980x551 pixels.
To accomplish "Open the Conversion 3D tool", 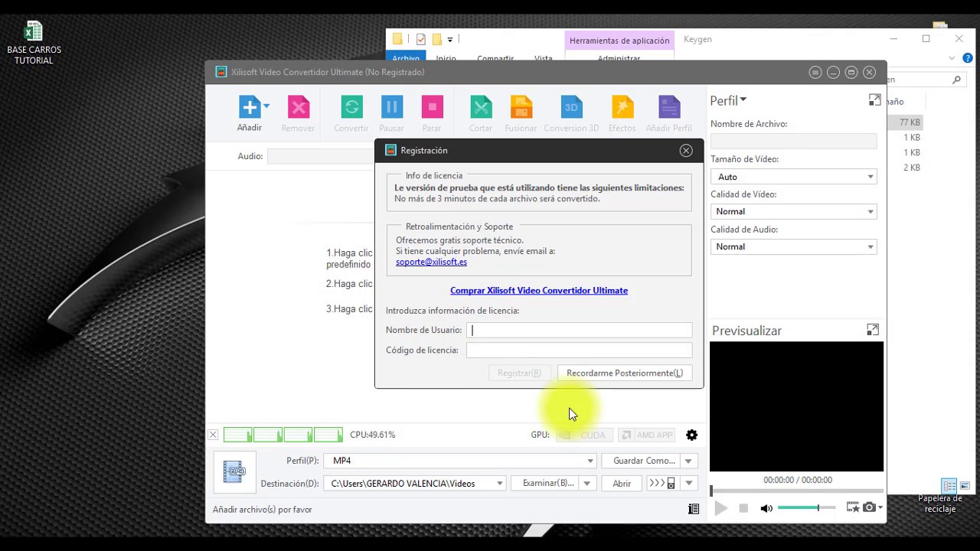I will (x=571, y=107).
